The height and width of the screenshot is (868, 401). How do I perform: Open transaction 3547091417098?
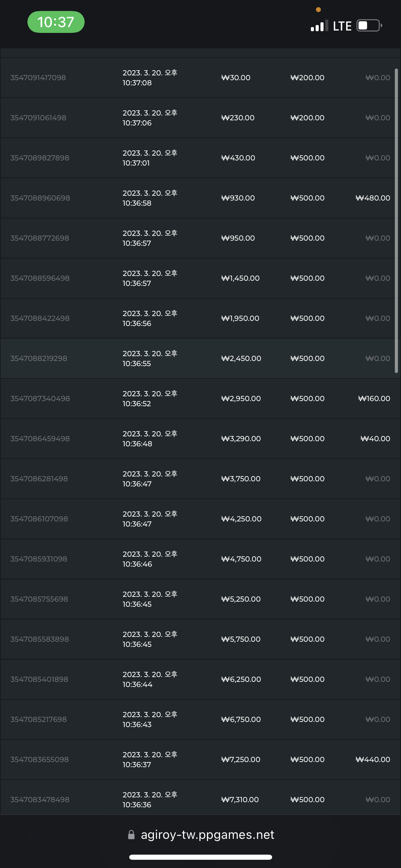click(x=38, y=78)
